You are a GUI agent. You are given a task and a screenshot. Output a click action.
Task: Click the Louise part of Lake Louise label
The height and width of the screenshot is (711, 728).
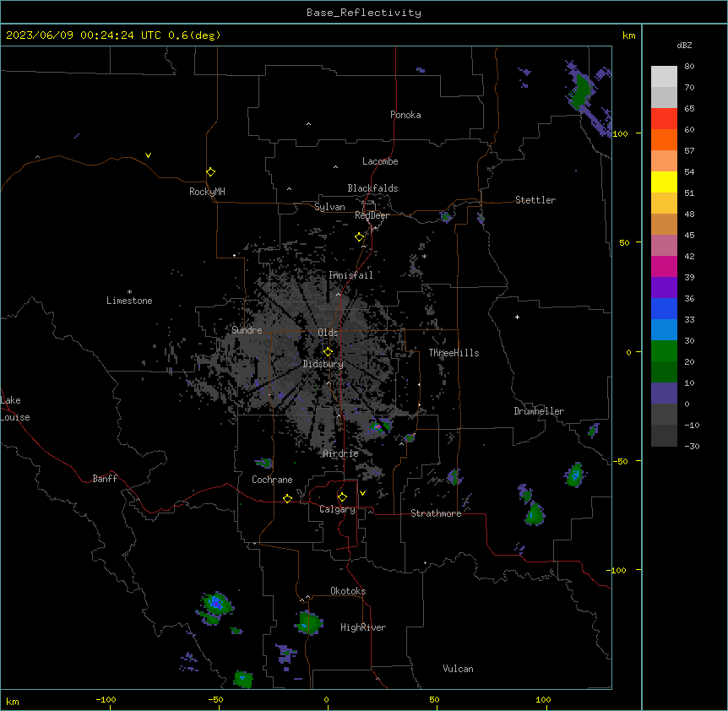(x=15, y=417)
